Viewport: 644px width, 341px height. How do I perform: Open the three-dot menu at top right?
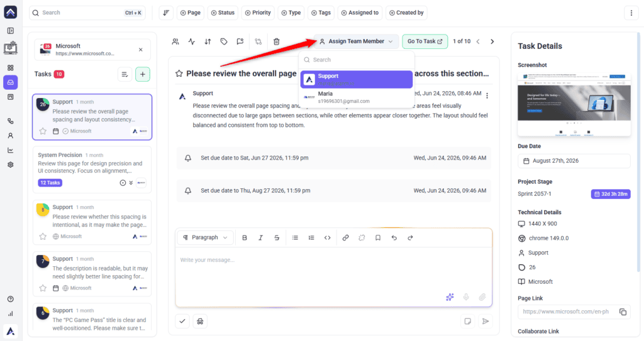coord(631,13)
